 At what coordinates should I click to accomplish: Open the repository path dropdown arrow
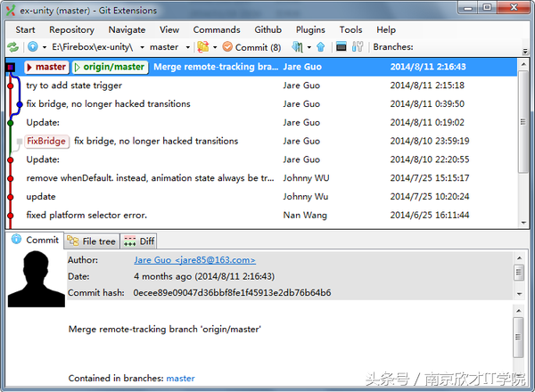click(x=142, y=47)
